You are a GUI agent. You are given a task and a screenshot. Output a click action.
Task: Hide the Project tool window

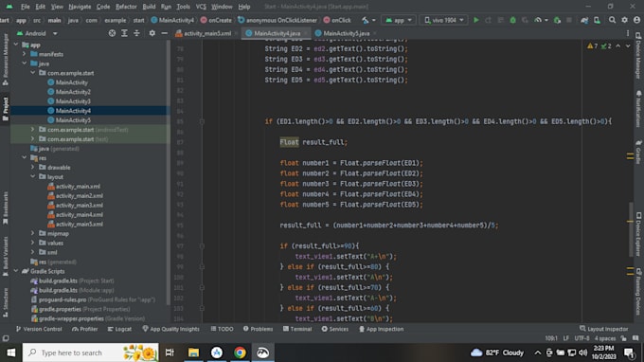(164, 33)
